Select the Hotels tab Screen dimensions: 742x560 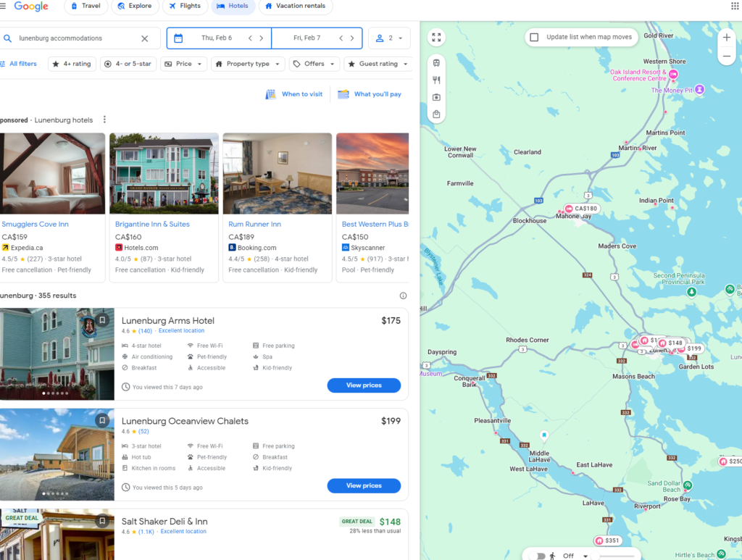pos(233,6)
